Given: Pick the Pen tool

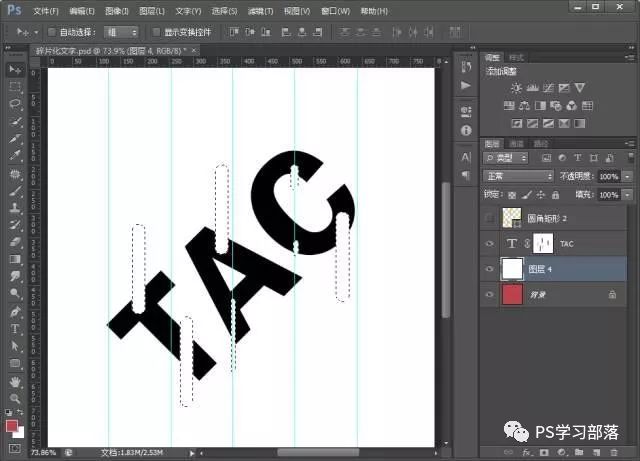Looking at the screenshot, I should [15, 311].
